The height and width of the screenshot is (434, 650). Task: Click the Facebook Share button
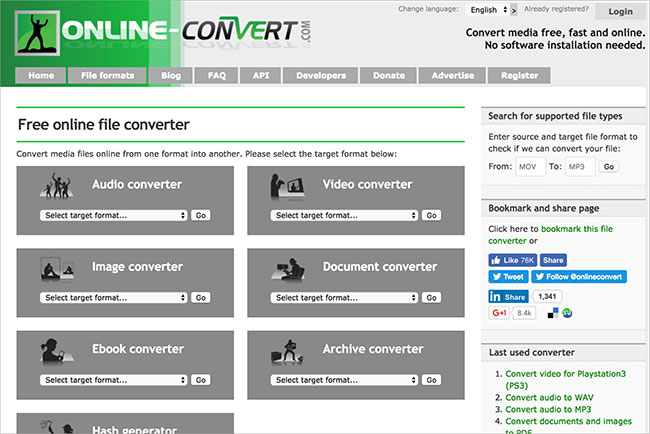point(553,260)
